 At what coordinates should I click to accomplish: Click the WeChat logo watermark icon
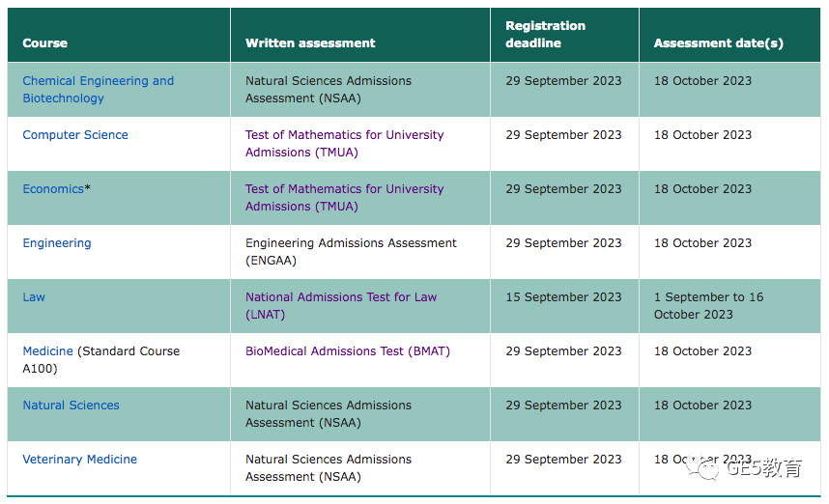(702, 466)
